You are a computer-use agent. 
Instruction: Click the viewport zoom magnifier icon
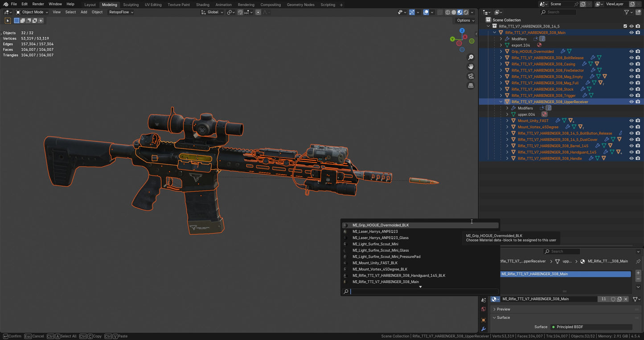tap(471, 57)
